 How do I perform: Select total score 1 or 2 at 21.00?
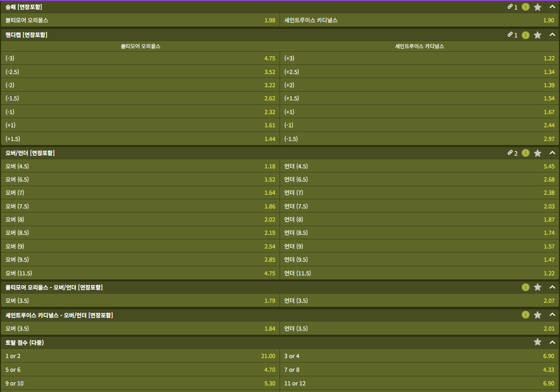coord(141,356)
